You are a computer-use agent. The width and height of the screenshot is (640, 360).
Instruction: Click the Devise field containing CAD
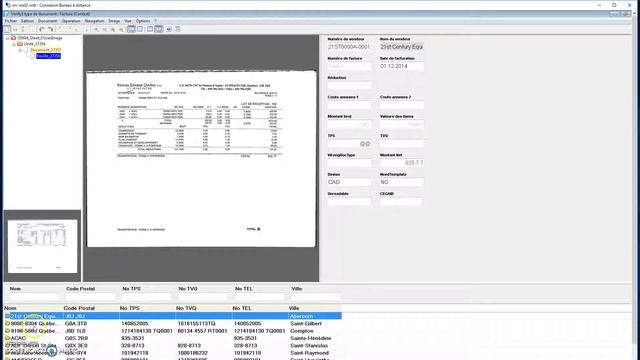[349, 182]
